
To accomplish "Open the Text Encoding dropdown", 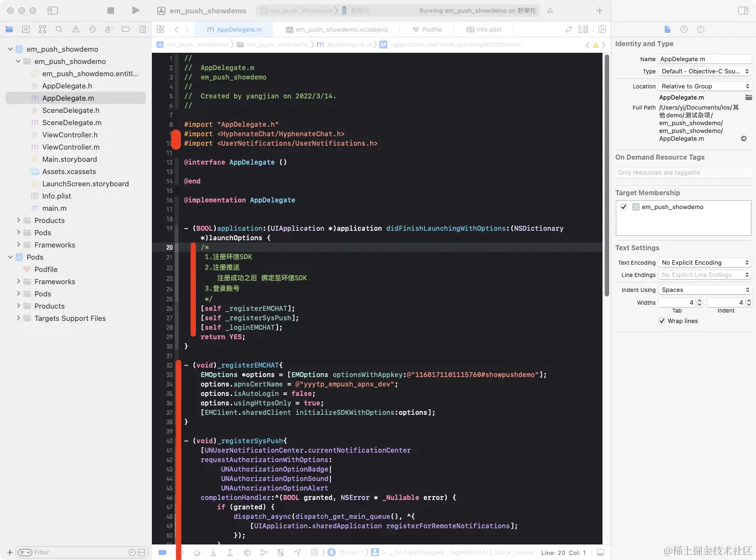I will click(x=705, y=262).
